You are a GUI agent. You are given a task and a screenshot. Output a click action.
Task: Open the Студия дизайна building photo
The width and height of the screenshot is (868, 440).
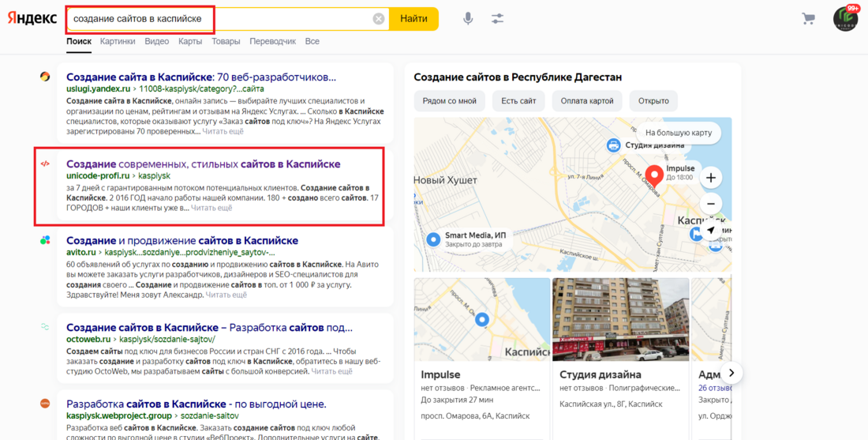coord(620,319)
